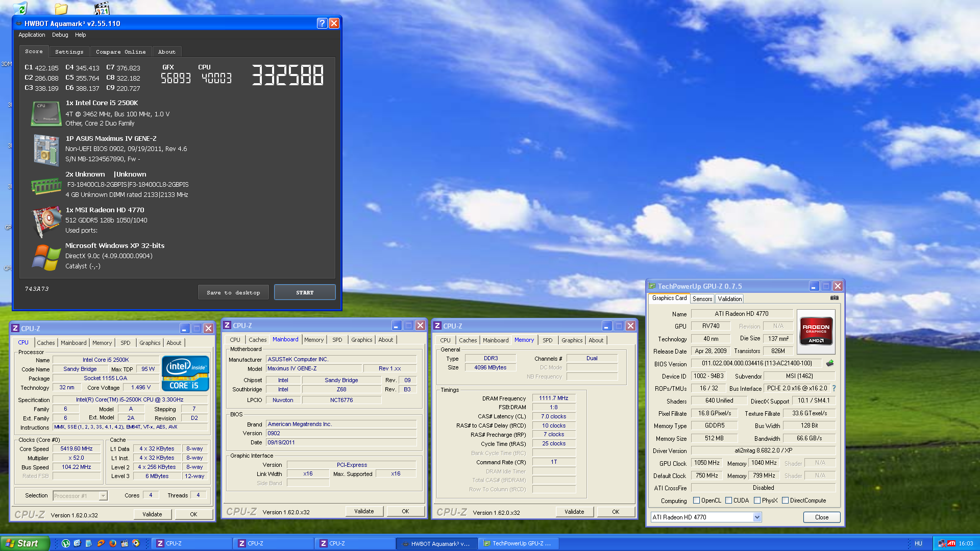Click the Socket 1155 LGA package value
Screen dimensions: 980x551
105,379
